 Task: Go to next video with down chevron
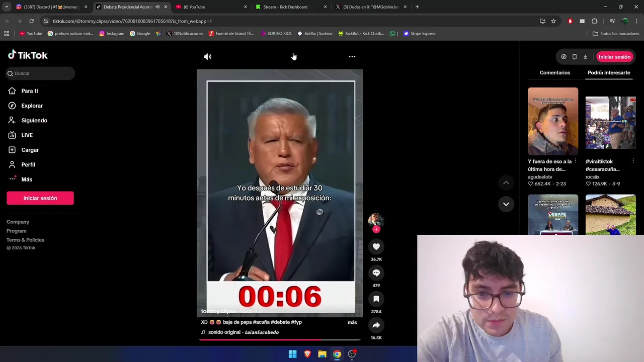coord(506,204)
